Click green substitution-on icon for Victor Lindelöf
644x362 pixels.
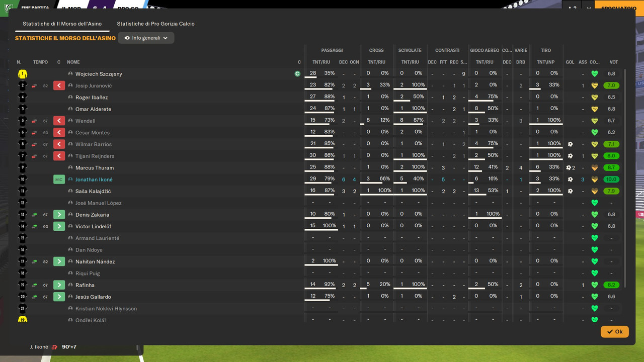(x=59, y=226)
